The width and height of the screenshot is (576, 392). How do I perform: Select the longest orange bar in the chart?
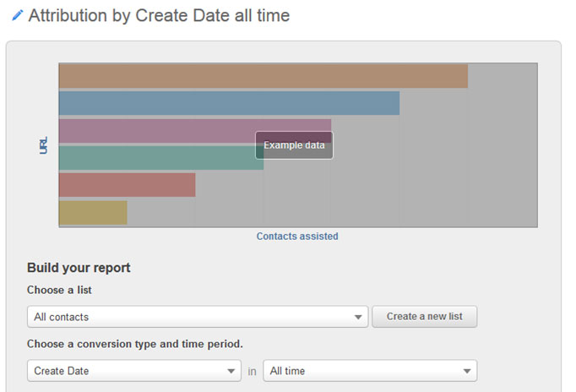pos(263,76)
